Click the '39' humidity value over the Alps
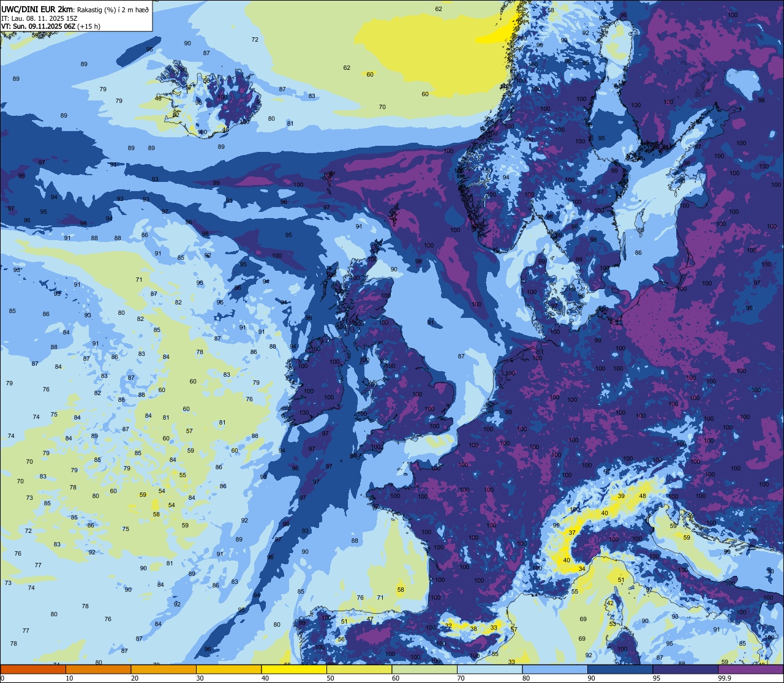 click(621, 496)
